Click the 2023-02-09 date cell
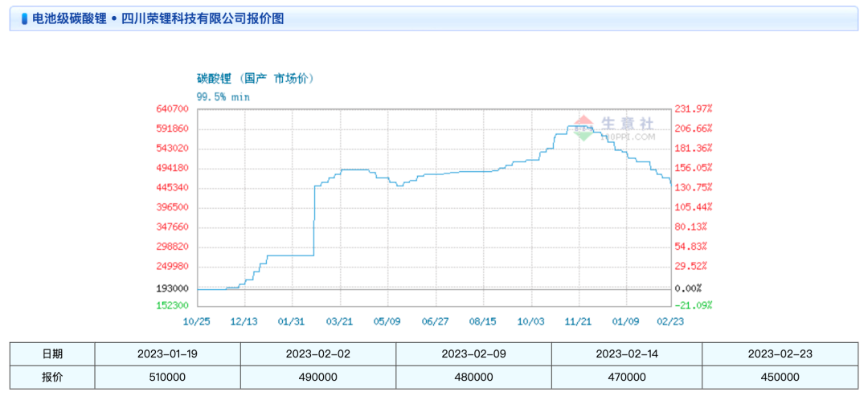868x396 pixels. tap(474, 353)
